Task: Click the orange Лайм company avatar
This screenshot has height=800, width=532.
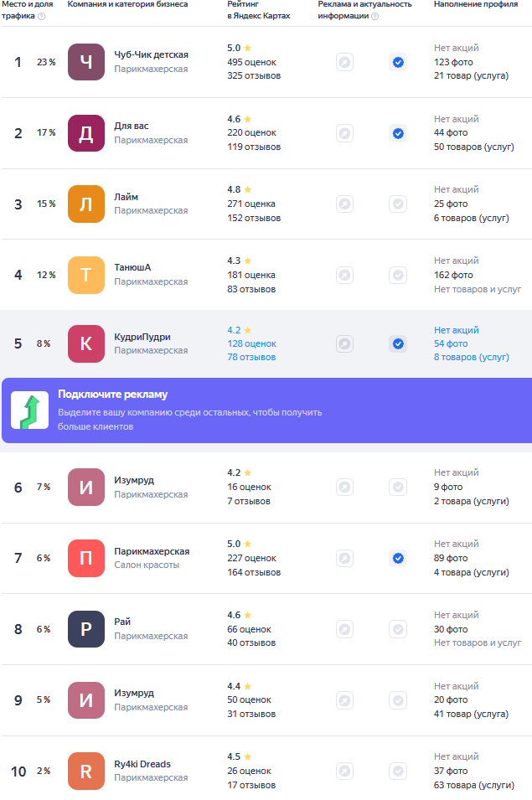Action: click(86, 204)
